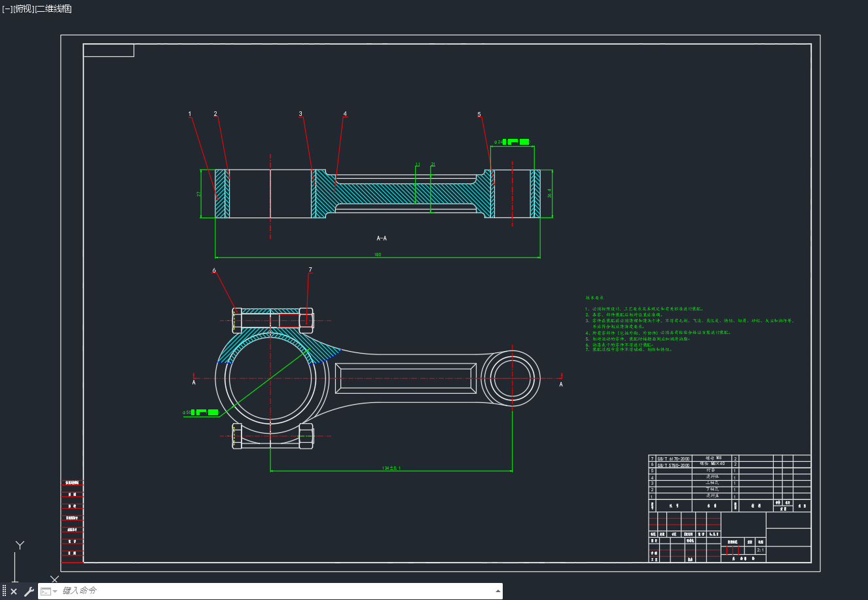Select the 180 overall length dimension
868x600 pixels.
click(378, 255)
